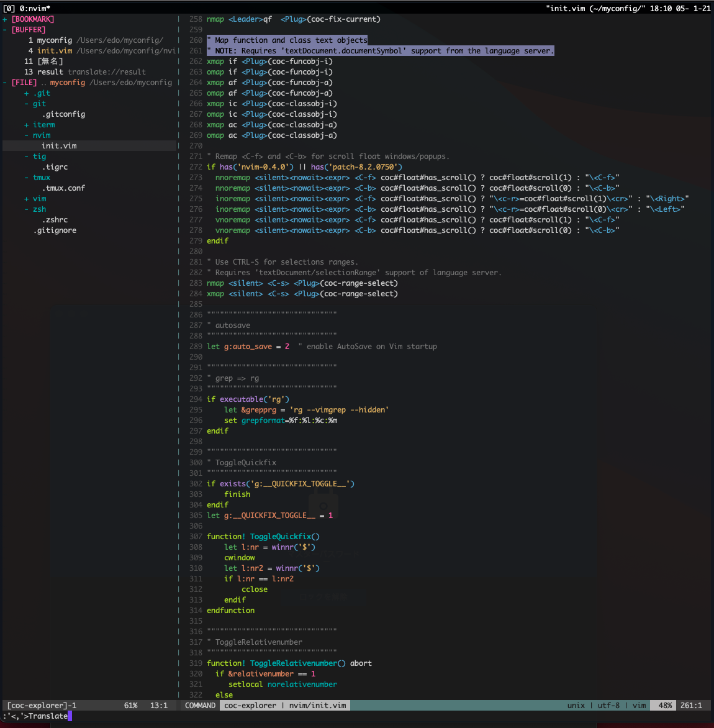
Task: Click the cwindow command line
Action: pyautogui.click(x=240, y=558)
